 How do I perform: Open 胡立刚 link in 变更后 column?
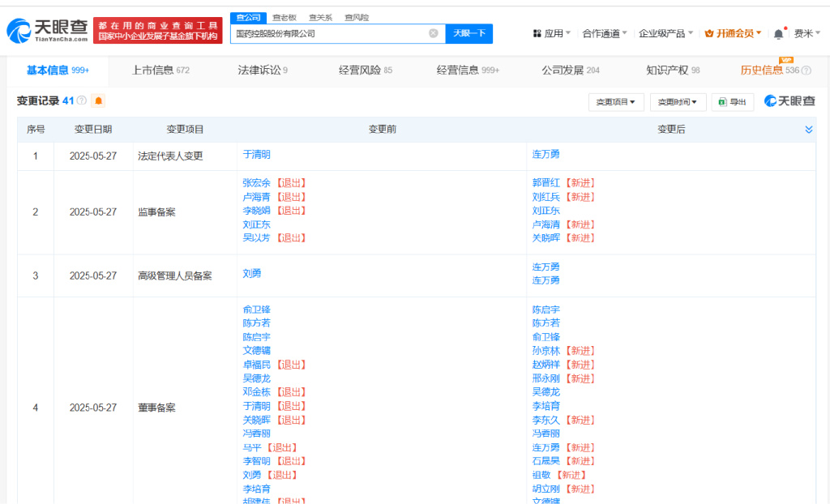[x=545, y=489]
